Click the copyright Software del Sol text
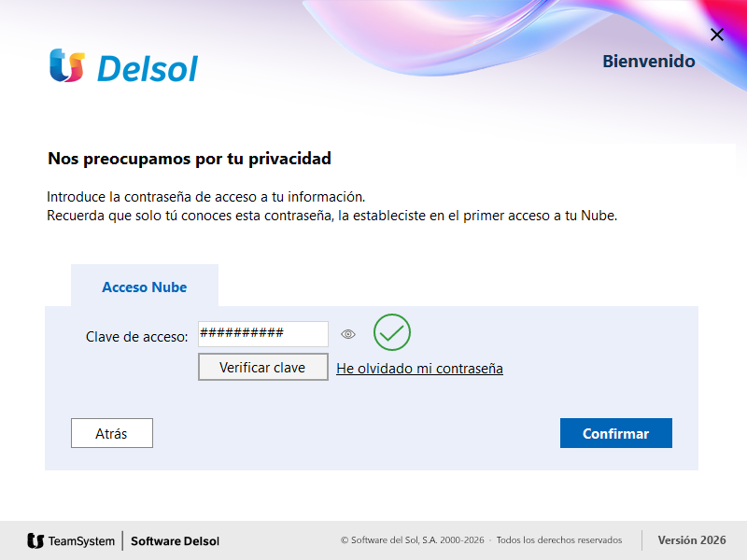 [x=412, y=540]
